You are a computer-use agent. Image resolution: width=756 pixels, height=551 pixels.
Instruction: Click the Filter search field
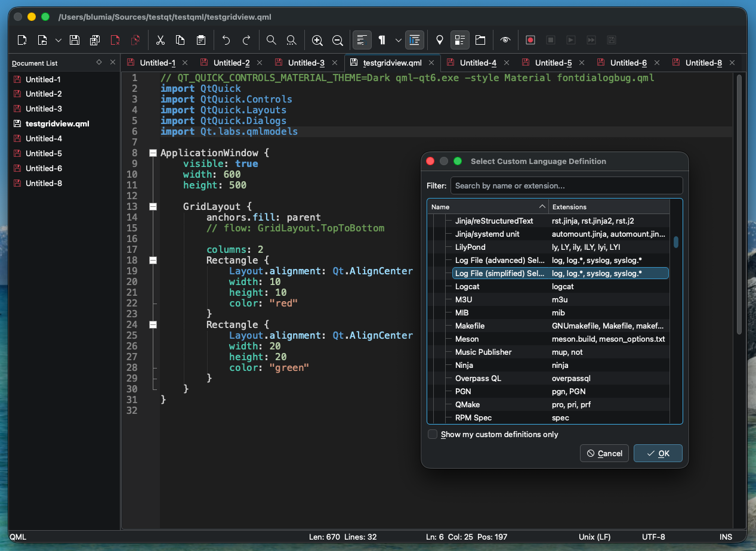(566, 185)
